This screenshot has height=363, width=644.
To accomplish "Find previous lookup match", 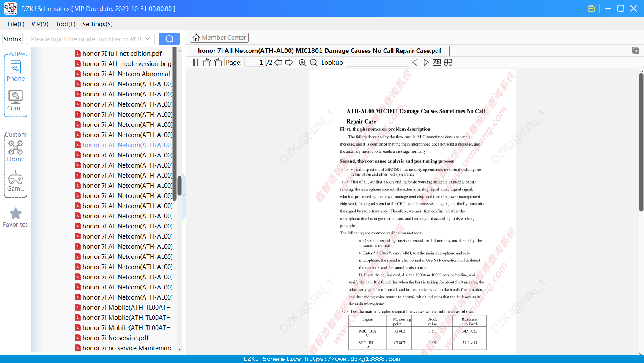I will [x=415, y=63].
